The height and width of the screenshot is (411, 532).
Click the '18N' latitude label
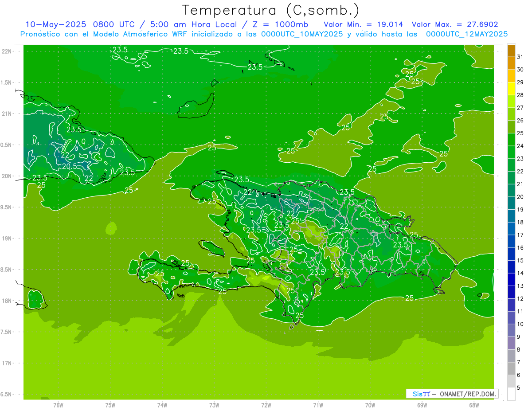(7, 301)
